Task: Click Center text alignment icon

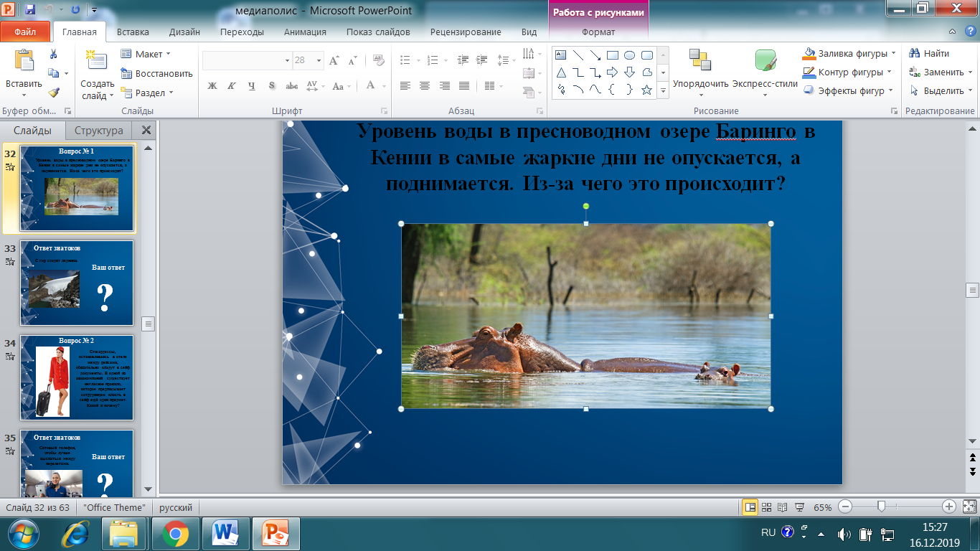Action: click(x=425, y=86)
